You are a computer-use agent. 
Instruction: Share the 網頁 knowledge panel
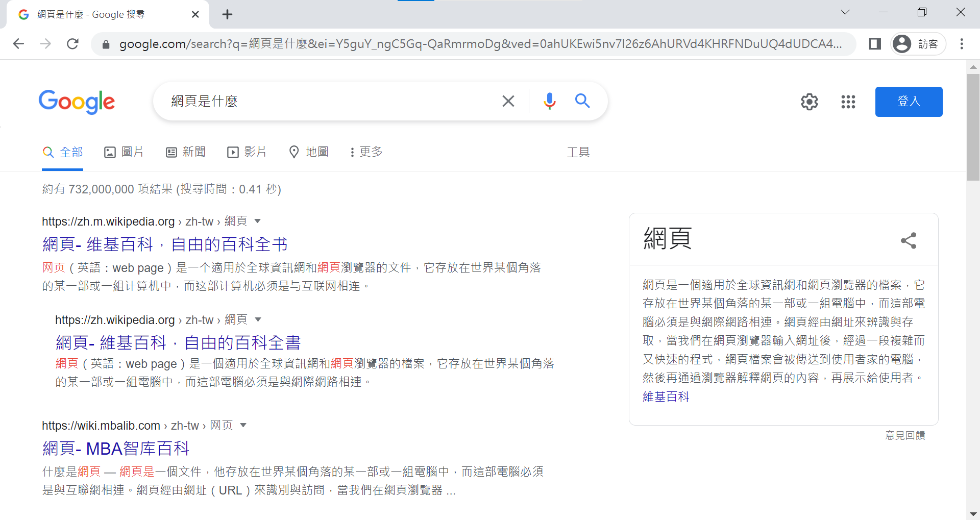coord(909,240)
